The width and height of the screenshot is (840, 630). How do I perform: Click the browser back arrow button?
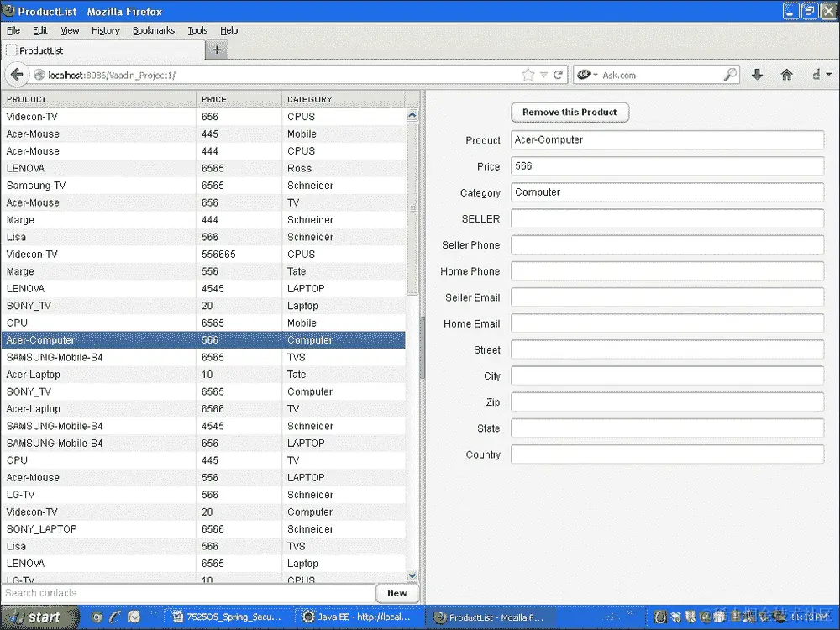coord(17,75)
